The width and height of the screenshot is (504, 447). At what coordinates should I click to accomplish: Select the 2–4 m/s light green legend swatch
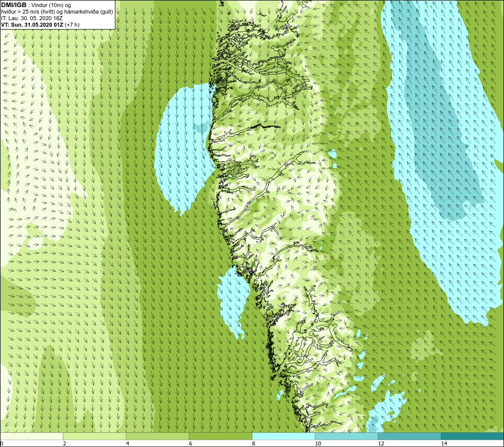tap(95, 436)
